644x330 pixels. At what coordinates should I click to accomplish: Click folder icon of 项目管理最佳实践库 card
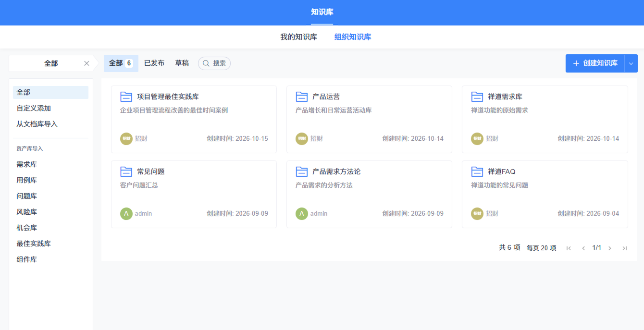126,97
